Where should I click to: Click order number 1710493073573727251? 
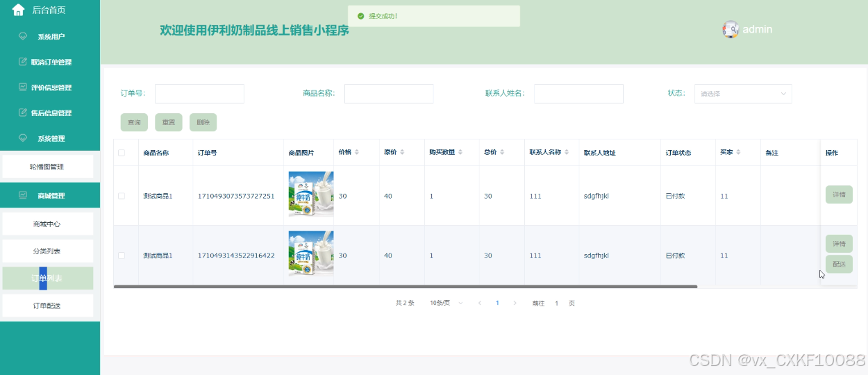point(236,196)
